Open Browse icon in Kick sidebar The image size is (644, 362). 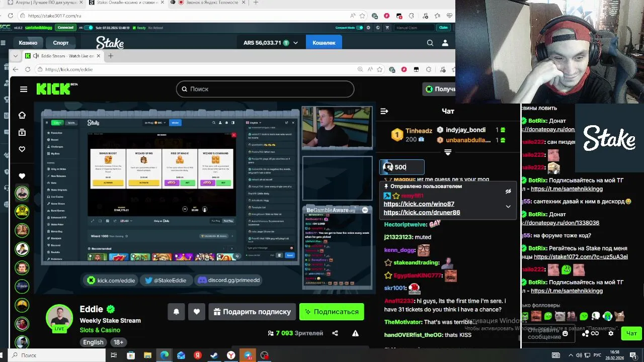[x=22, y=132]
